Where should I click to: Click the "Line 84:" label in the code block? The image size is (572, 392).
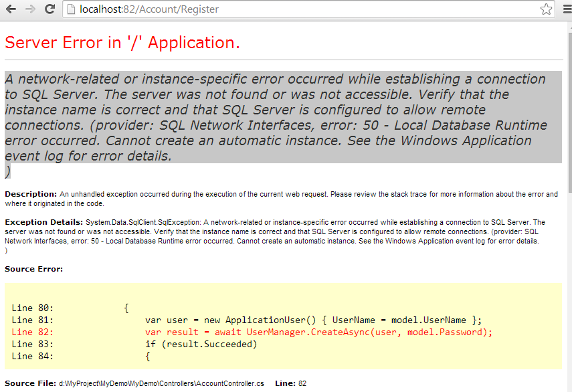[33, 357]
